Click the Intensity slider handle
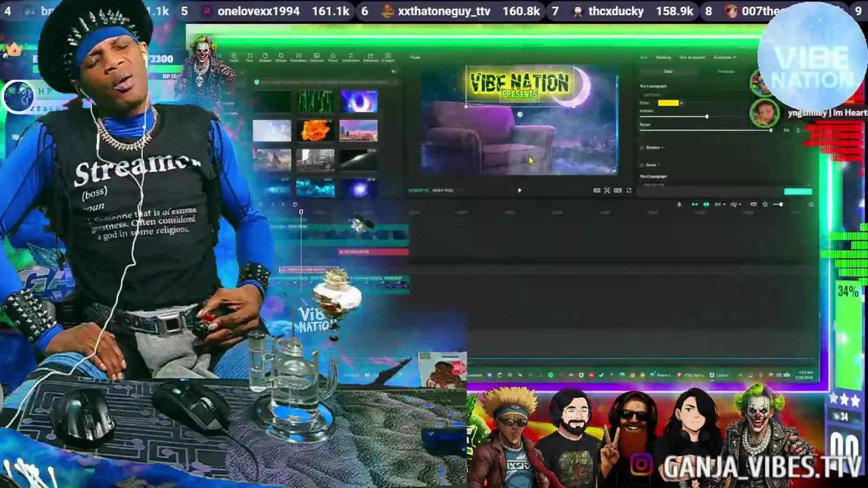This screenshot has width=868, height=488. 707,117
